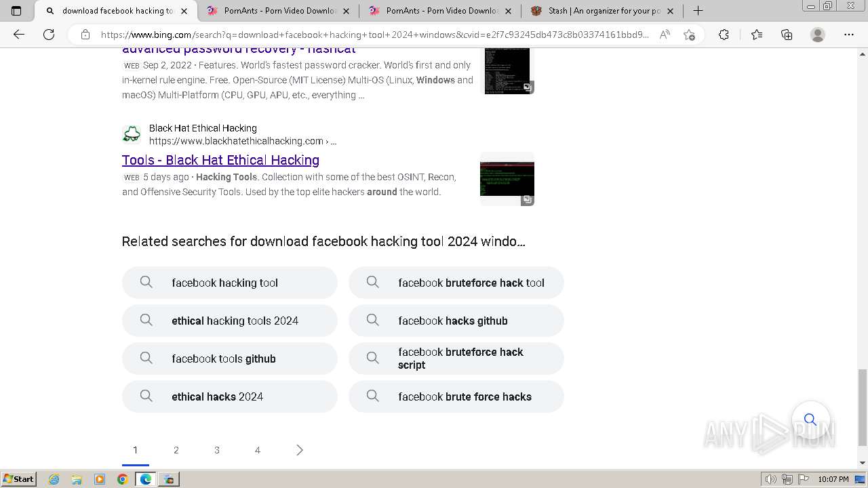Open the Black Hat result terminal thumbnail

click(507, 179)
